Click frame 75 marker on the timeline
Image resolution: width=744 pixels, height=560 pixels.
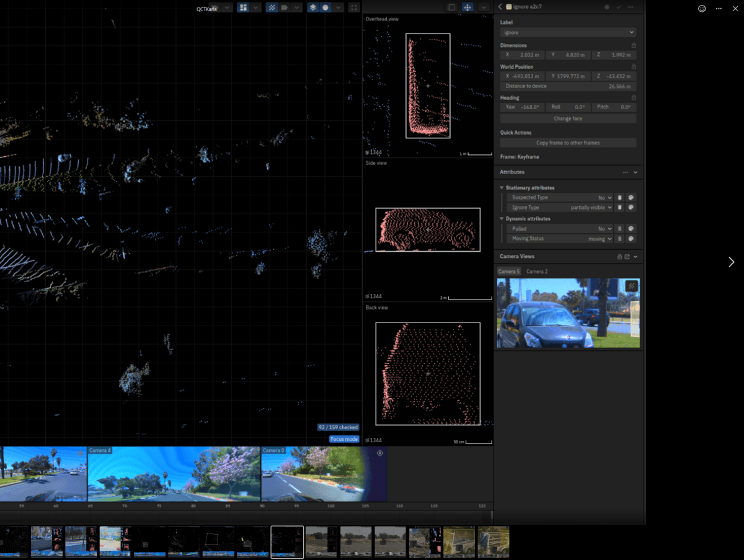[x=159, y=506]
